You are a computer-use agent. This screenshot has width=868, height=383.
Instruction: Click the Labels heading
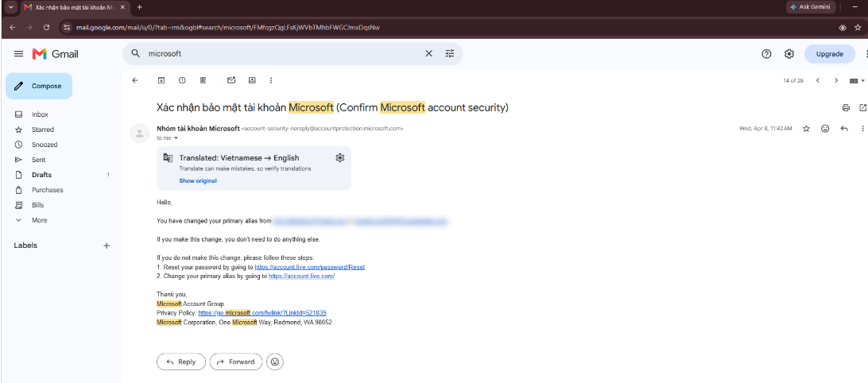tap(25, 246)
